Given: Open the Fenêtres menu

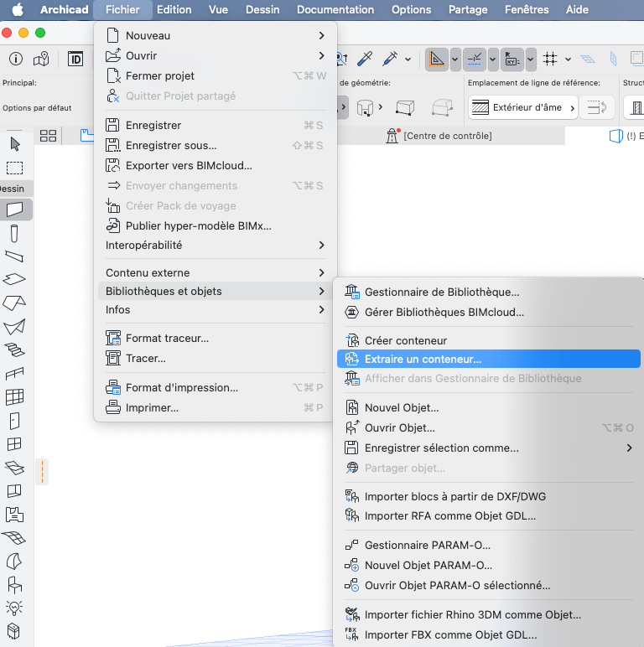Looking at the screenshot, I should coord(527,9).
